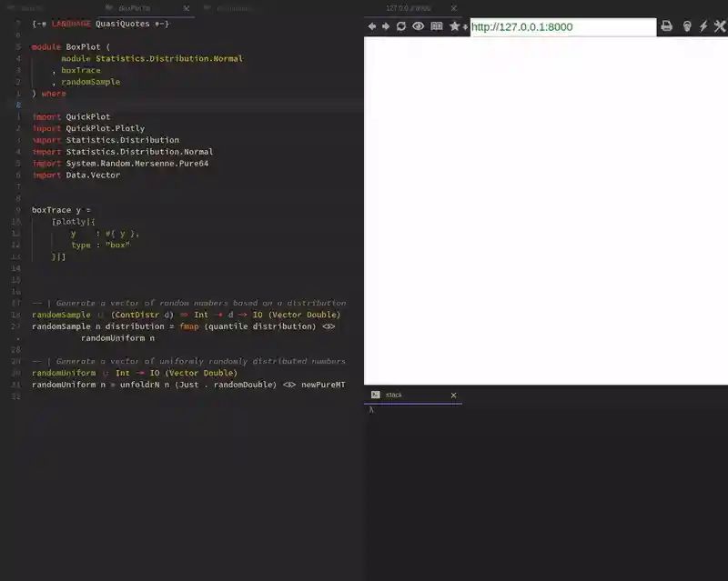Open the print dialog via printer icon
Viewport: 728px width, 581px height.
tap(667, 26)
